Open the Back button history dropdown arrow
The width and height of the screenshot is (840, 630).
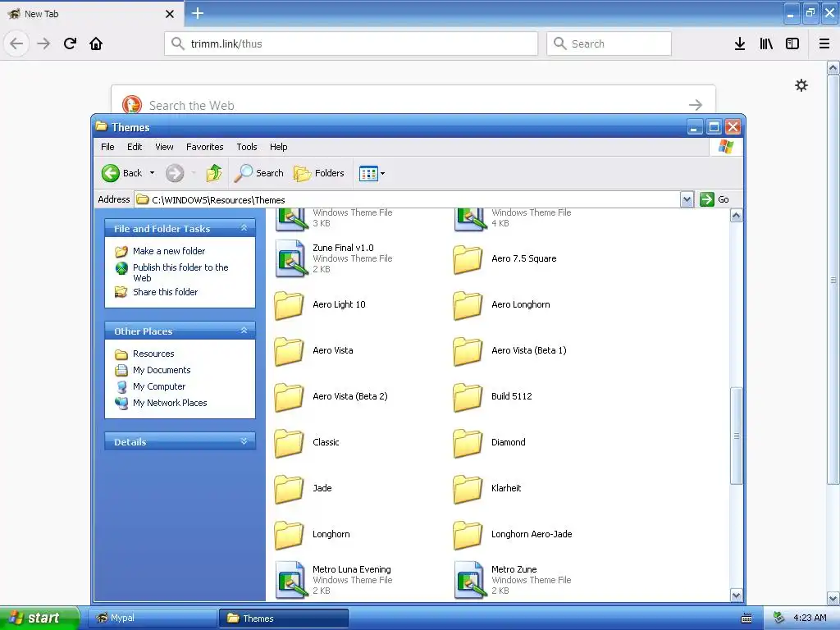(x=152, y=173)
